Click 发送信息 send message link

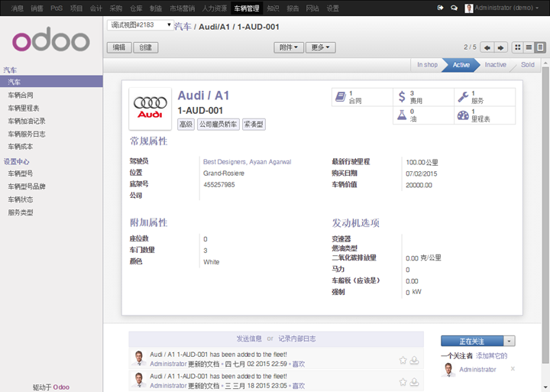[x=249, y=339]
